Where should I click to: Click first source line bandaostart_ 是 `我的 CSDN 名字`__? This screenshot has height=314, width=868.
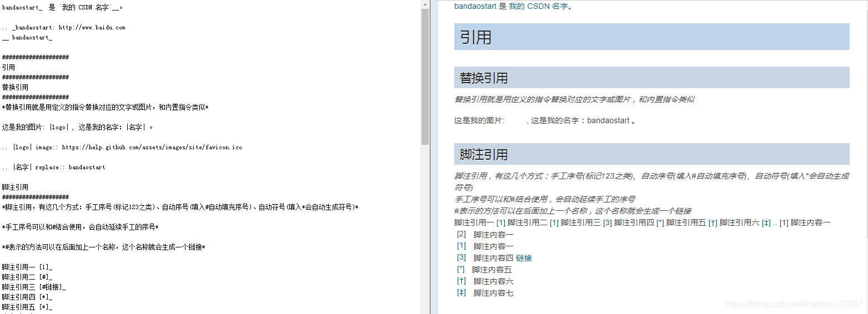[x=63, y=7]
